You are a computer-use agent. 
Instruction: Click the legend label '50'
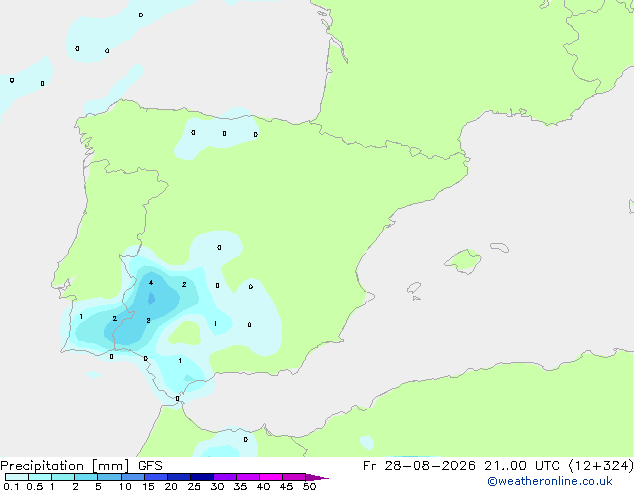pos(309,486)
